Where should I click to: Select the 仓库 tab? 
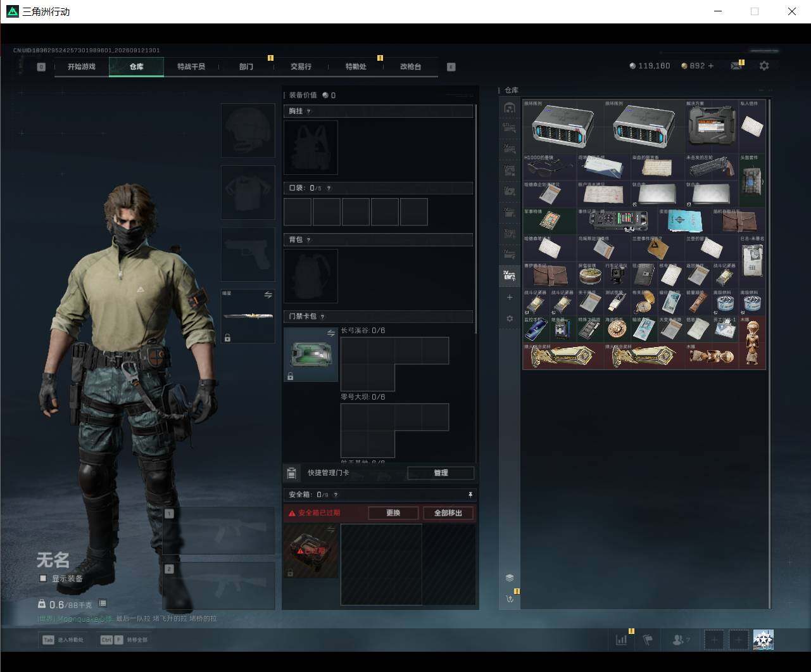point(137,67)
